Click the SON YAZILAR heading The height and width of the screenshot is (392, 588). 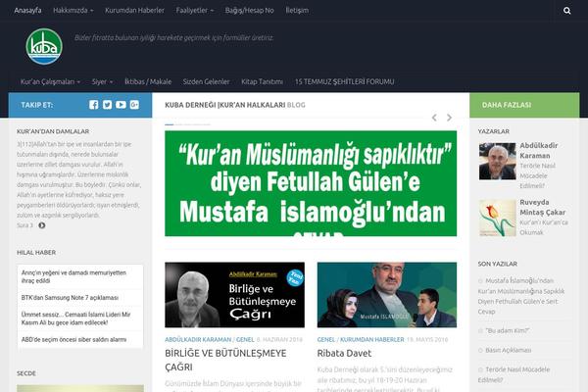[x=498, y=264]
